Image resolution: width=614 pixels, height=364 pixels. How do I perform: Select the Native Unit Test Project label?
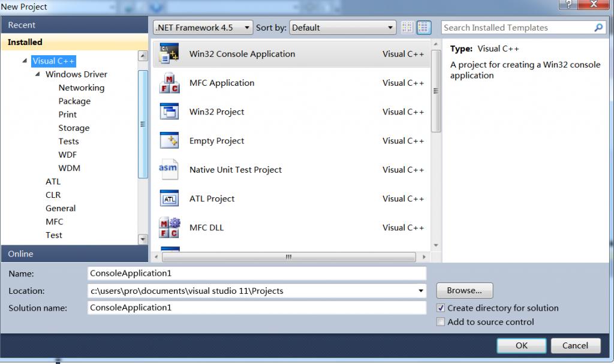tap(235, 170)
